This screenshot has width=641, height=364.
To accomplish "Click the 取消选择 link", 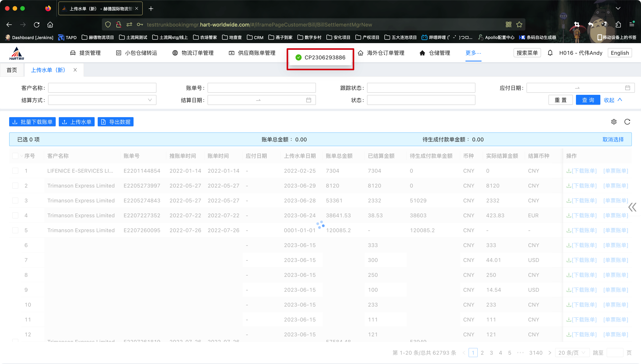I will point(613,139).
